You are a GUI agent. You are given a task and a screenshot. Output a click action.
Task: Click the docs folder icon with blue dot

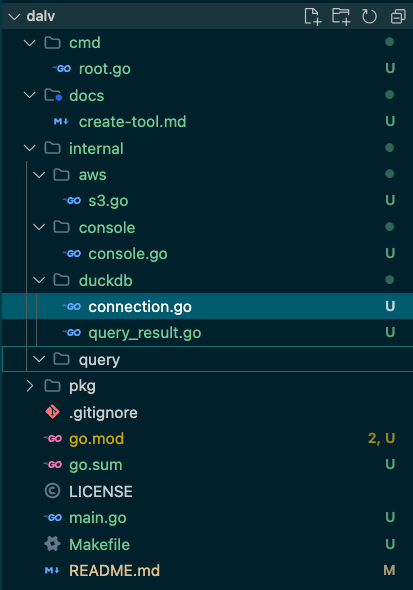(x=53, y=95)
